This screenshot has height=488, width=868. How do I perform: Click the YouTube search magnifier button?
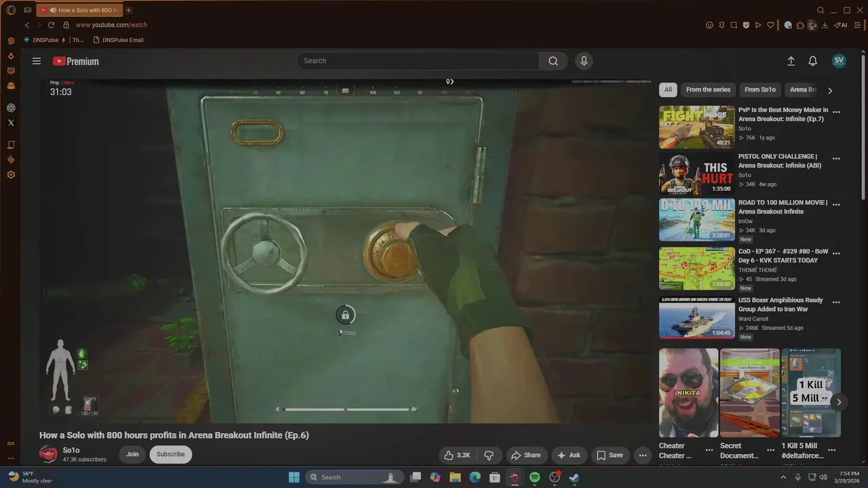pos(553,61)
